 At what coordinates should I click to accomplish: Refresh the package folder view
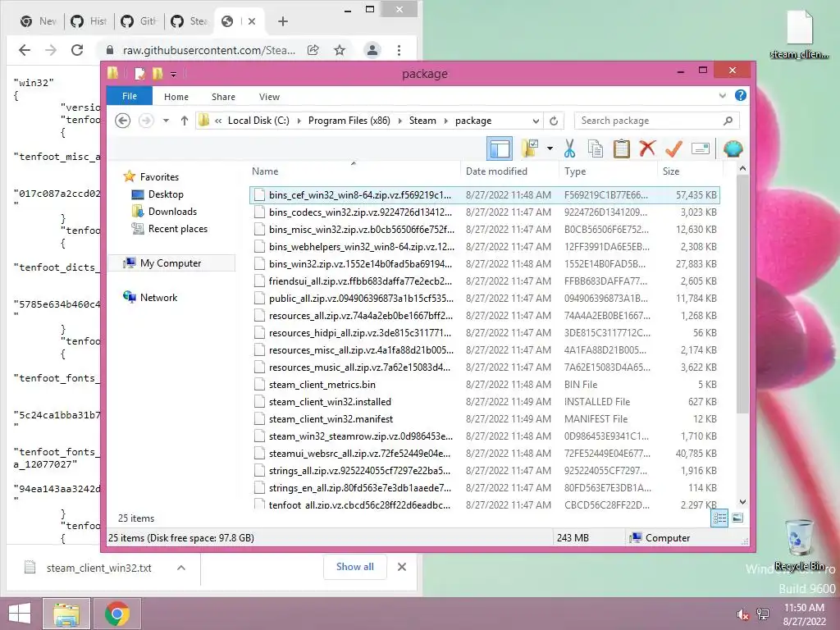554,121
